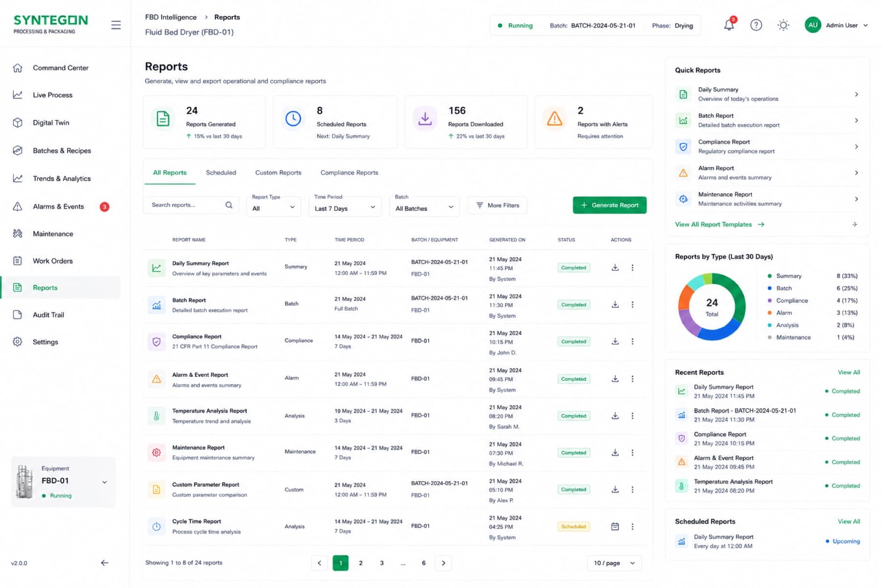Viewport: 882px width, 588px height.
Task: Change the 10 / page dropdown
Action: click(614, 563)
